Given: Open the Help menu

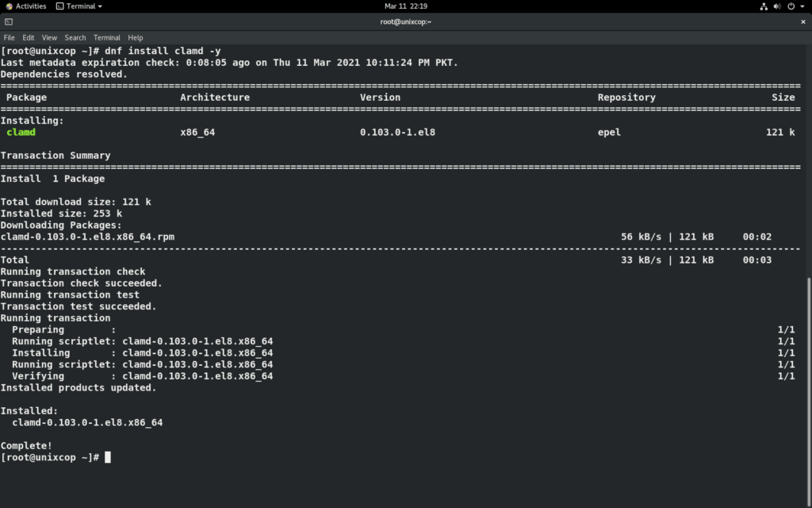Looking at the screenshot, I should 135,38.
